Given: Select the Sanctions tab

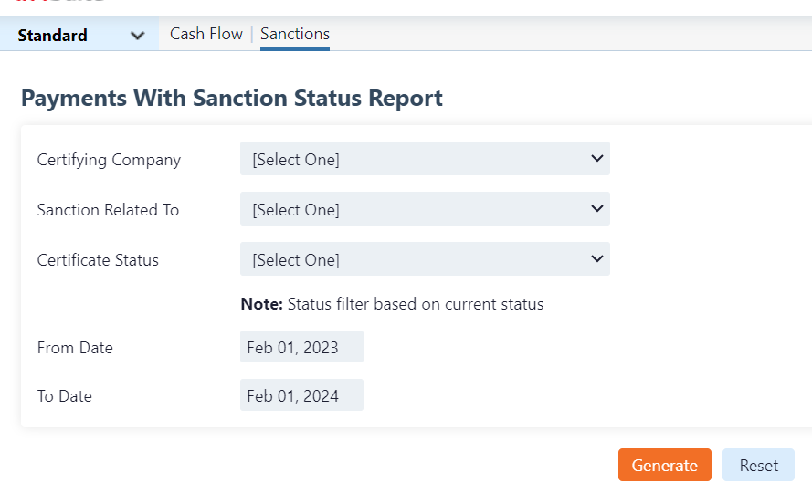Looking at the screenshot, I should (x=295, y=34).
